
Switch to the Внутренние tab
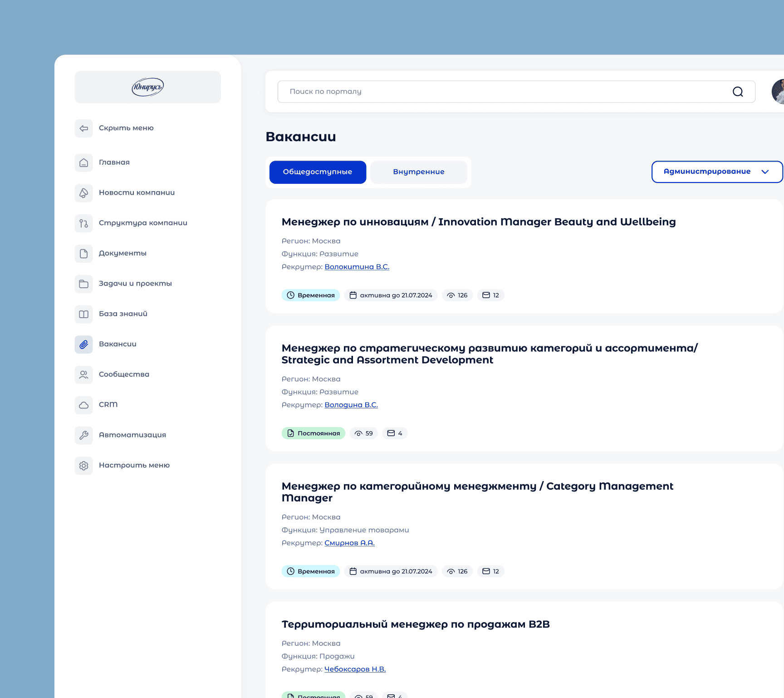pyautogui.click(x=418, y=172)
